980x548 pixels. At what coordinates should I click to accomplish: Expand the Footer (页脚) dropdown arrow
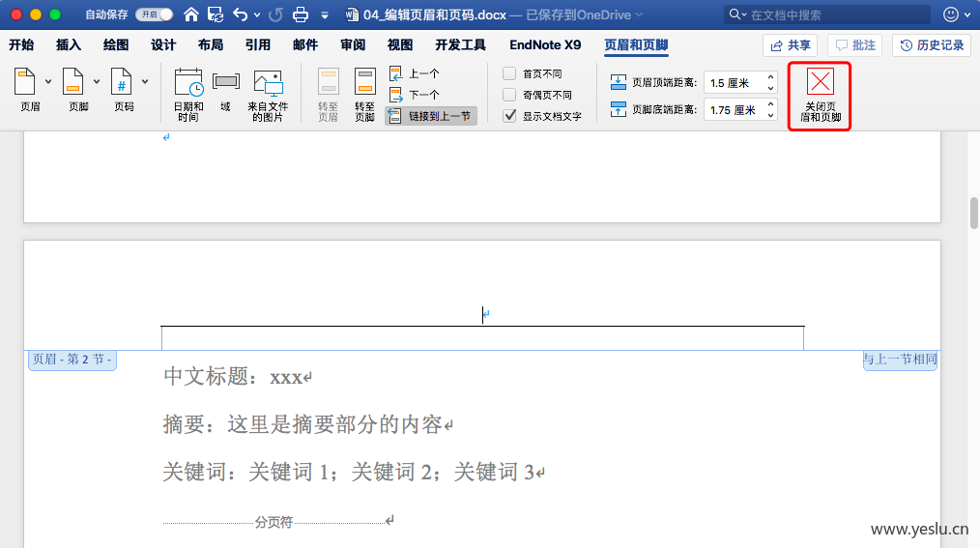click(x=97, y=82)
